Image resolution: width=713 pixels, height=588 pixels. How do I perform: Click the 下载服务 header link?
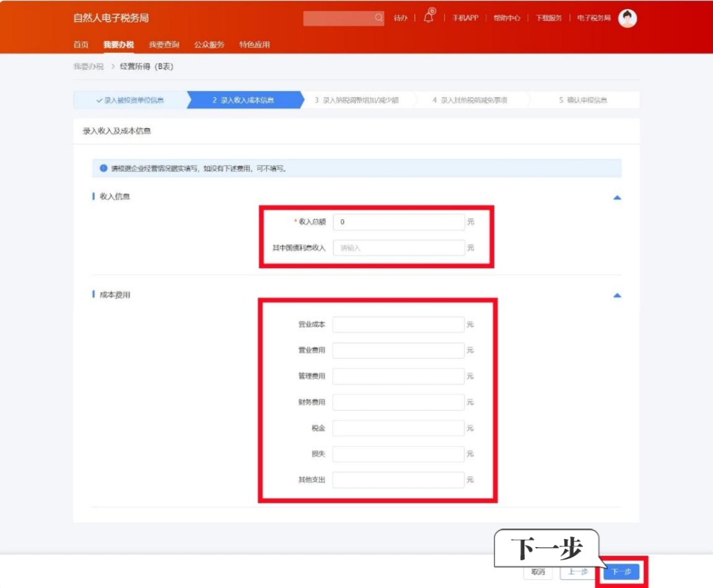(x=548, y=18)
